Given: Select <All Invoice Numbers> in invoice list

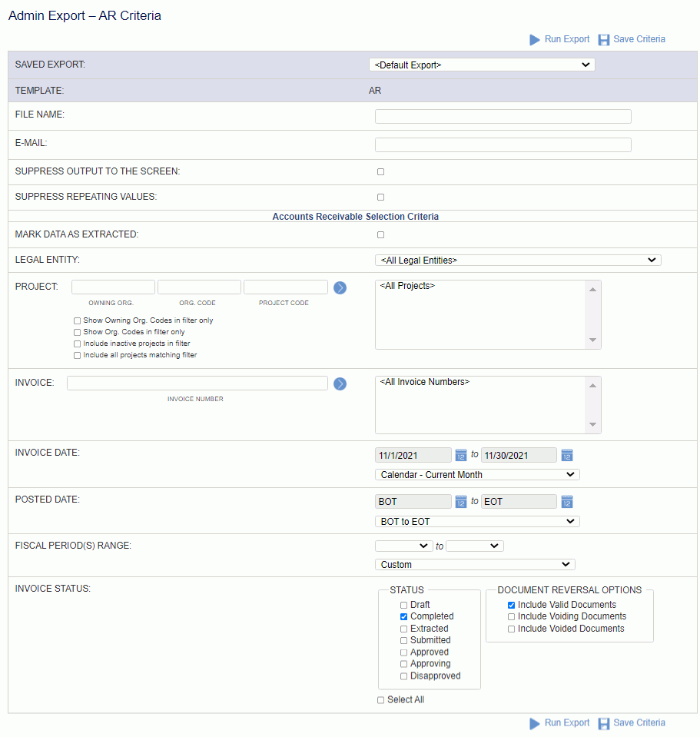Looking at the screenshot, I should [425, 382].
